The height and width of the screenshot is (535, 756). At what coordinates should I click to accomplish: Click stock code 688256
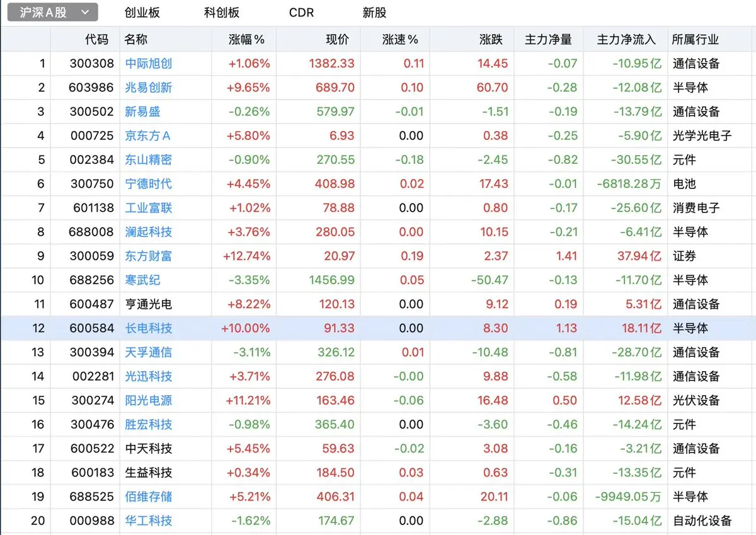coord(92,280)
